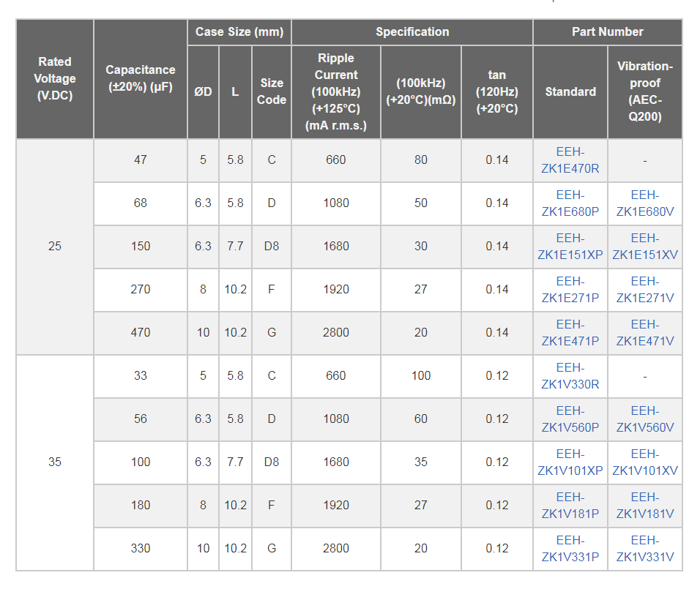The image size is (700, 589).
Task: Select the Specification column header
Action: click(x=412, y=31)
